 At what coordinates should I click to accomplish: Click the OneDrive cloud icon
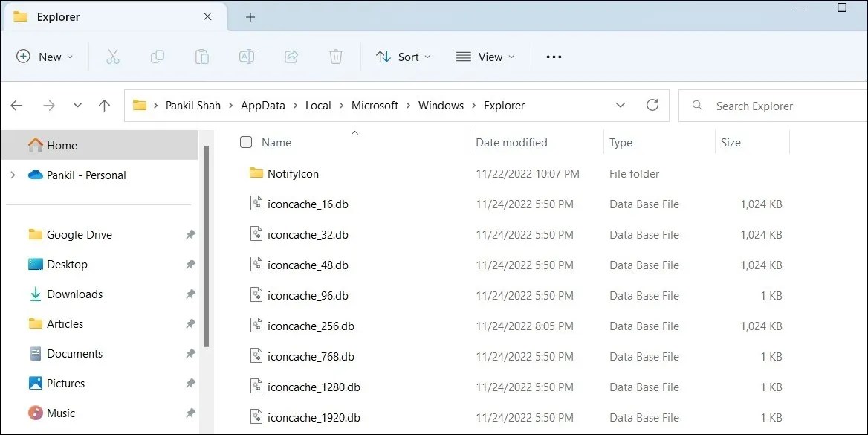pos(36,175)
